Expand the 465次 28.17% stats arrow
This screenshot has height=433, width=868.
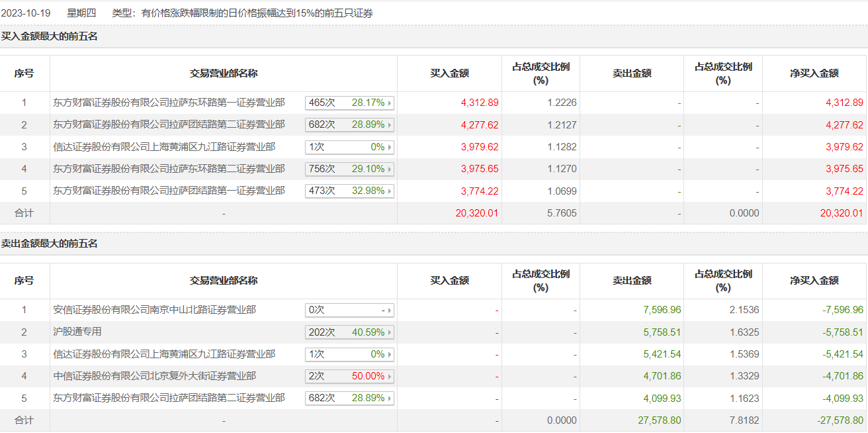click(390, 103)
